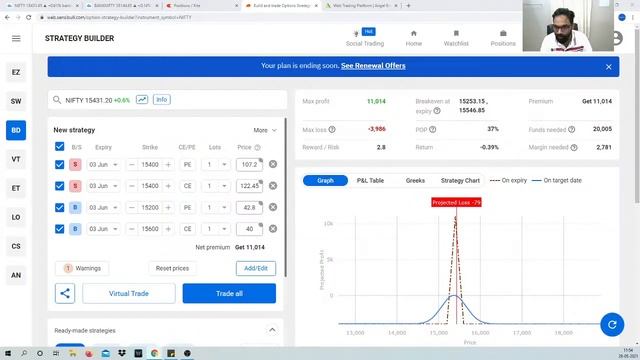Viewport: 640px width, 360px height.
Task: Open Social Trading in the top nav
Action: pos(365,38)
